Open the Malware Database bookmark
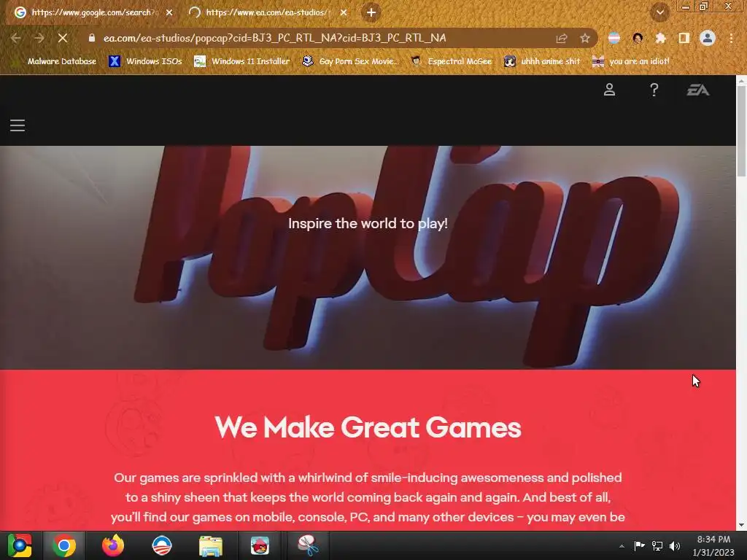747x560 pixels. [62, 61]
